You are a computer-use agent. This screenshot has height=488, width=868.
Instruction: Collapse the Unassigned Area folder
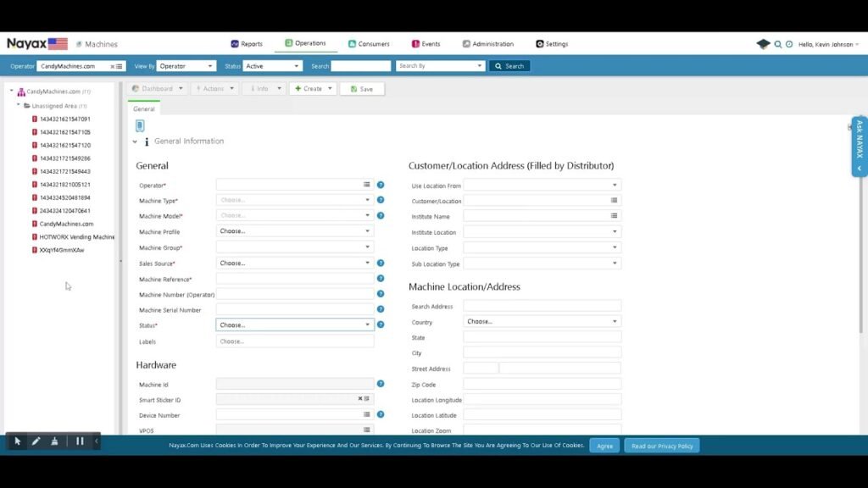coord(19,105)
